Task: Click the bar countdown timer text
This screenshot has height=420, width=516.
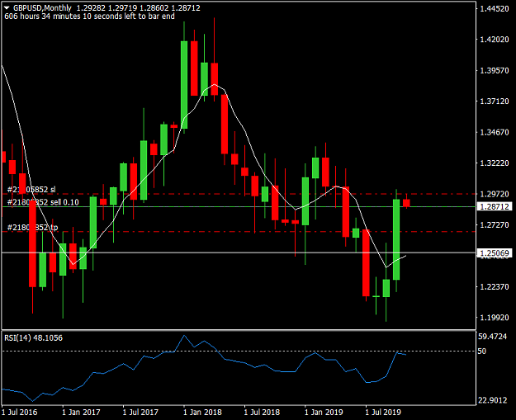Action: [89, 17]
